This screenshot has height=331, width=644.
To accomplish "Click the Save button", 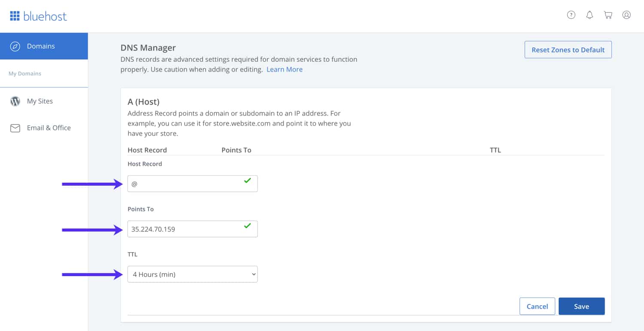I will coord(581,306).
